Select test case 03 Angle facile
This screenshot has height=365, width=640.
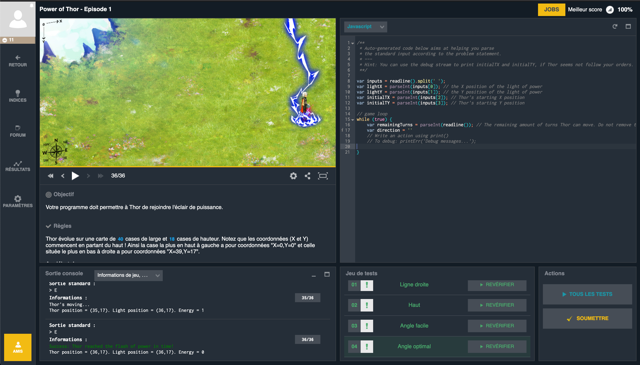(x=414, y=326)
